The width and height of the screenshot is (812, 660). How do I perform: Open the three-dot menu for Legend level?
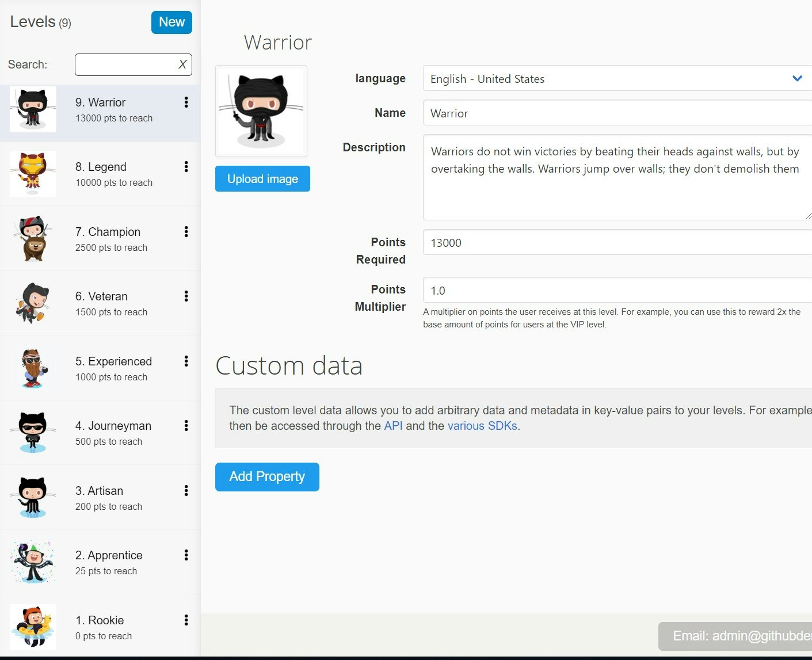[185, 167]
